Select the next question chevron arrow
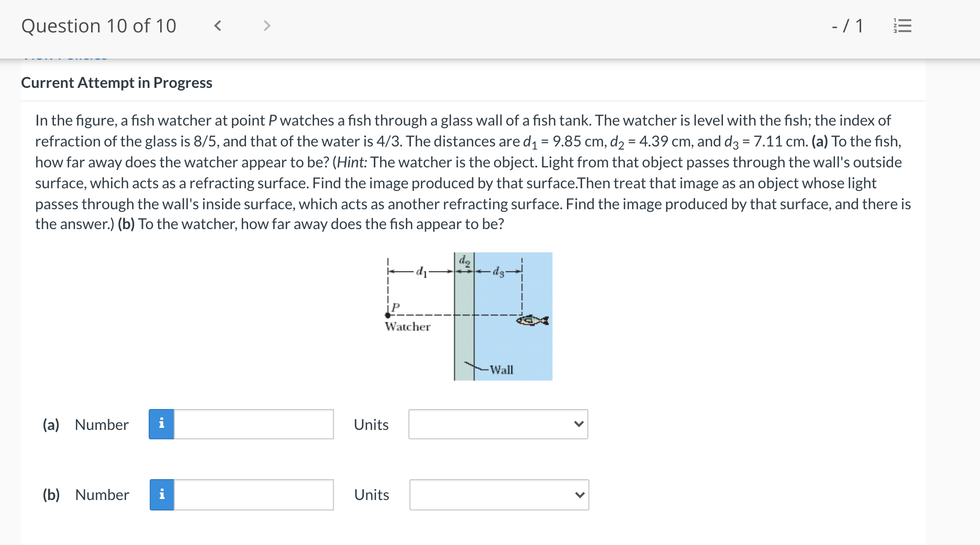The width and height of the screenshot is (980, 545). pyautogui.click(x=267, y=26)
